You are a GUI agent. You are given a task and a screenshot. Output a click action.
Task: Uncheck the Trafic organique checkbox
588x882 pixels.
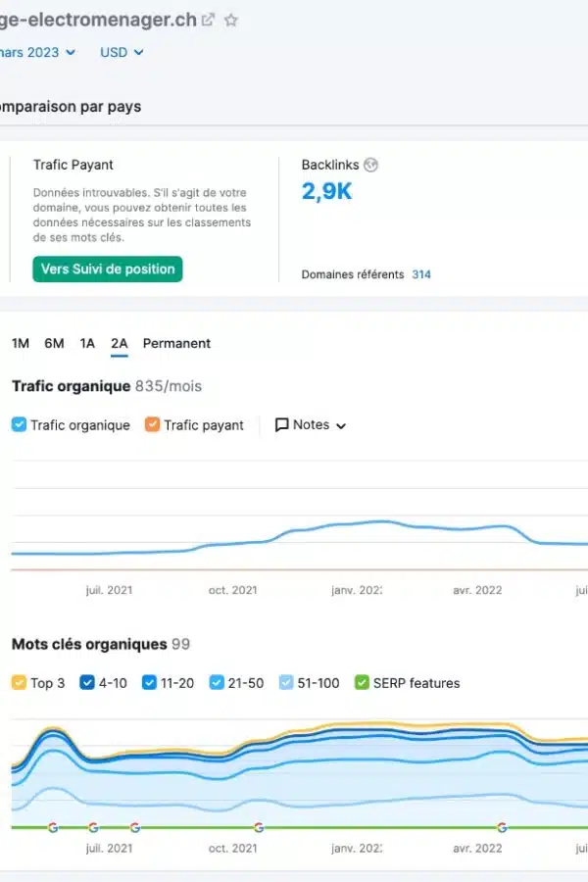click(20, 425)
